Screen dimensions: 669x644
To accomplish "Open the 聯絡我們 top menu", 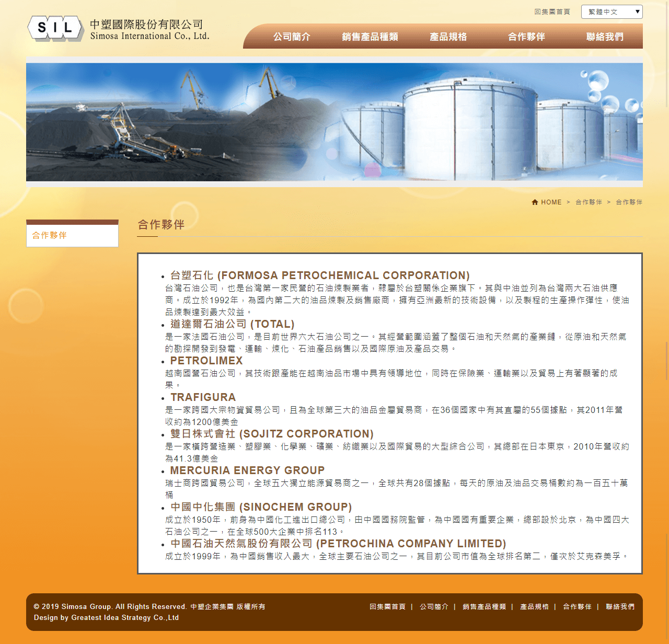I will coord(605,37).
